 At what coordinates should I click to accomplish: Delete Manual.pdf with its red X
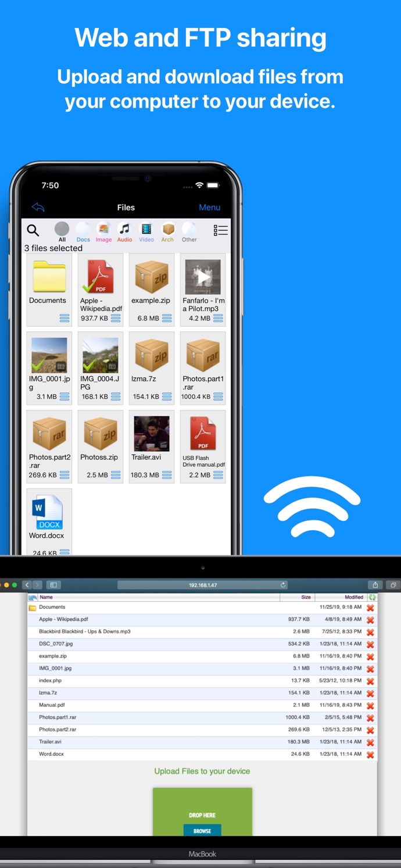pos(370,706)
